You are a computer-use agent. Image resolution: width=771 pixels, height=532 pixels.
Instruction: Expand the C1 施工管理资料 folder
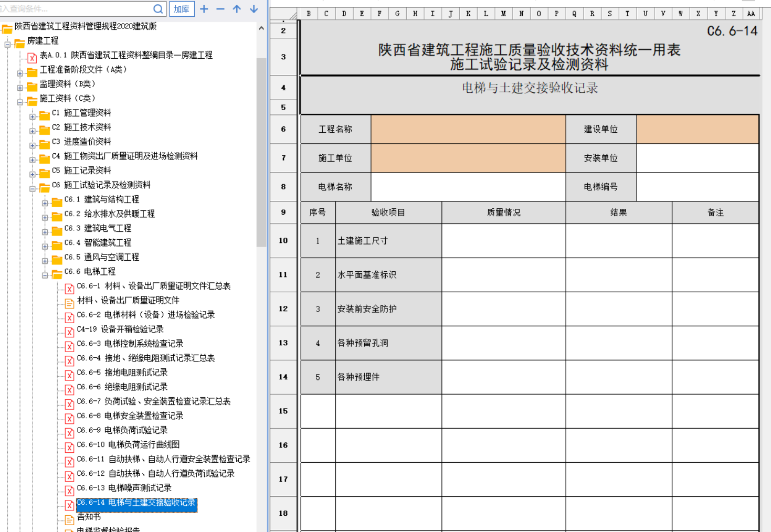click(x=33, y=116)
